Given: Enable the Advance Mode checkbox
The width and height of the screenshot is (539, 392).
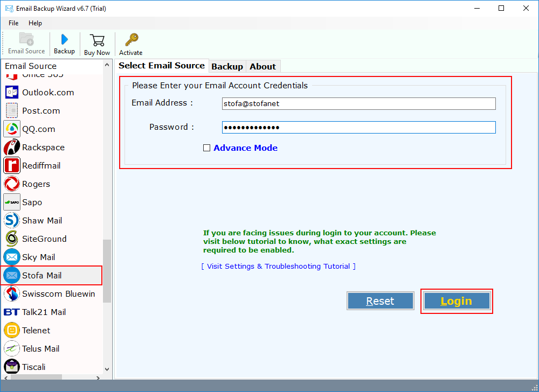Looking at the screenshot, I should (x=206, y=148).
